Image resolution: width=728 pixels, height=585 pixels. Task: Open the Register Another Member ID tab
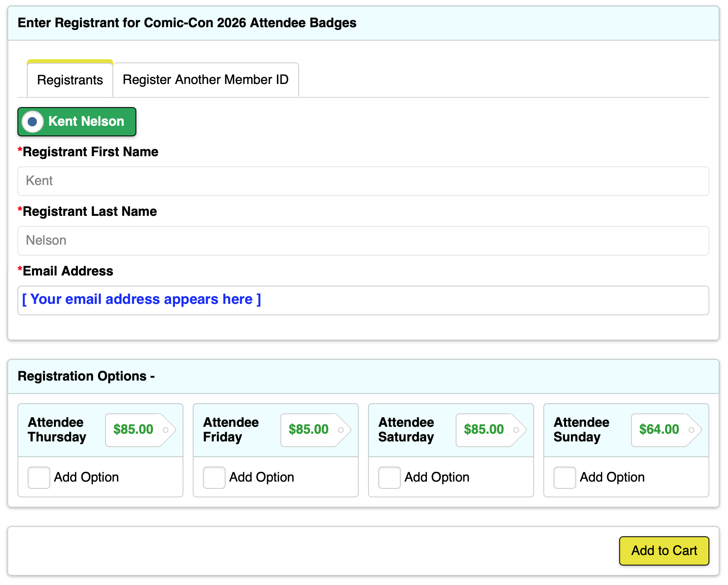[x=205, y=80]
